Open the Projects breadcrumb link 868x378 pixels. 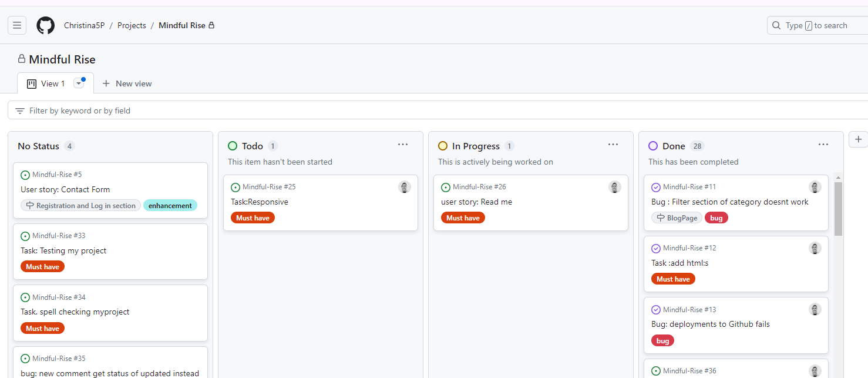coord(132,25)
